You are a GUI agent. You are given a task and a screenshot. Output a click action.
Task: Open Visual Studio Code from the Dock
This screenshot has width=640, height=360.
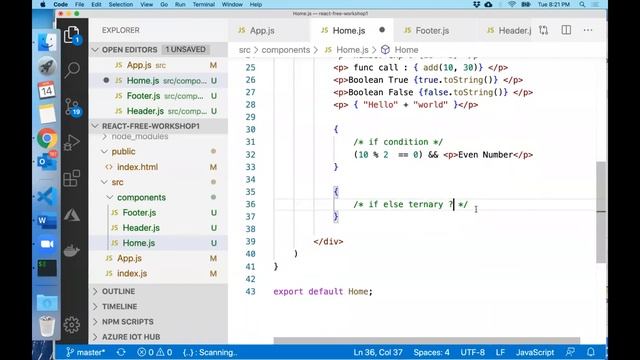pos(47,196)
